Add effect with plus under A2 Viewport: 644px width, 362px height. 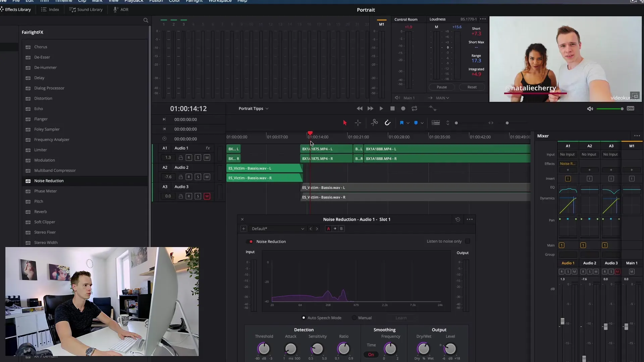[589, 170]
